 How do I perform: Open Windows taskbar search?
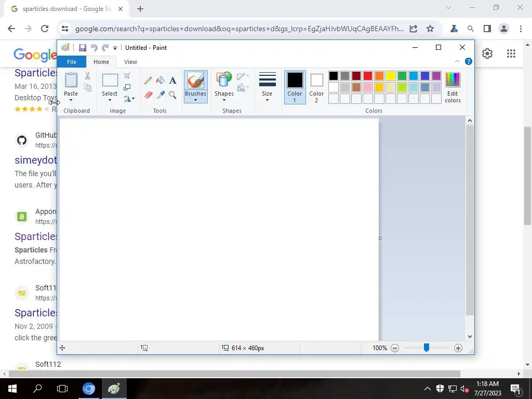(x=37, y=389)
